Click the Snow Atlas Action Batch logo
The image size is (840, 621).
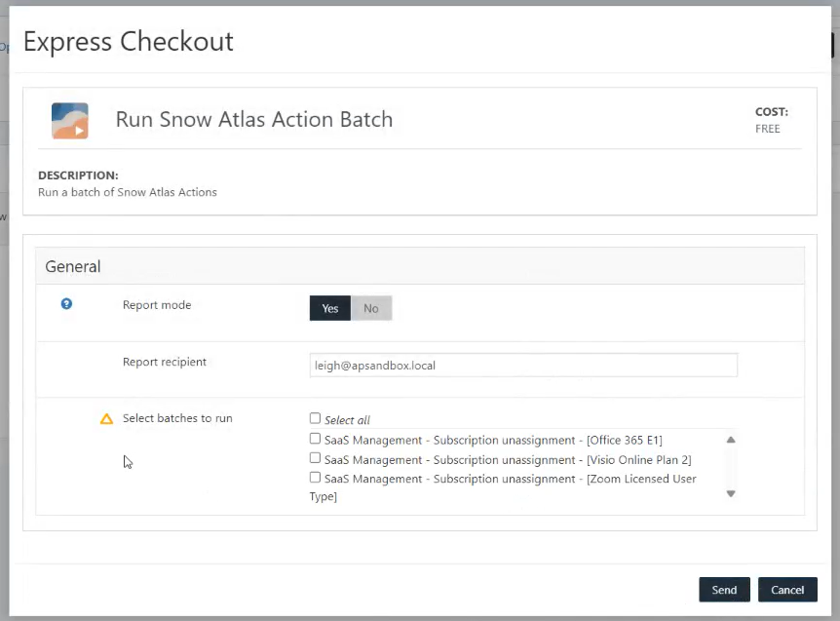pyautogui.click(x=69, y=119)
